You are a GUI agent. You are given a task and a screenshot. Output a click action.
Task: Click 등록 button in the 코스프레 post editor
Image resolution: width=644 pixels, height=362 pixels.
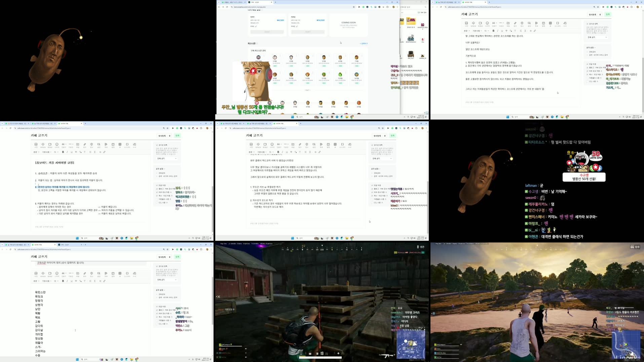pos(608,14)
